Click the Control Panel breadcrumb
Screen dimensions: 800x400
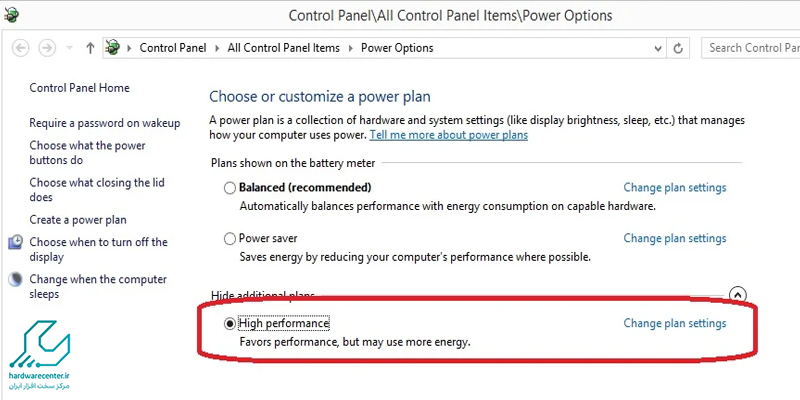pos(172,48)
